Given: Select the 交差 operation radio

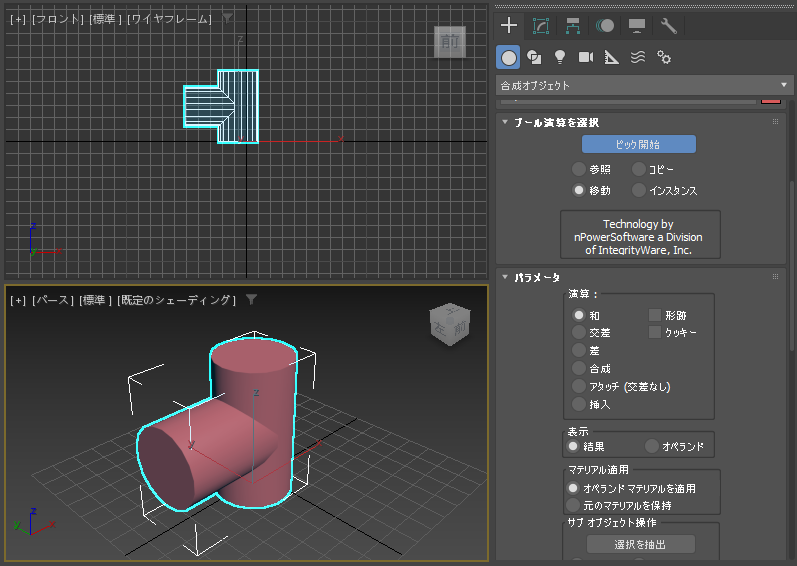Looking at the screenshot, I should tap(578, 332).
